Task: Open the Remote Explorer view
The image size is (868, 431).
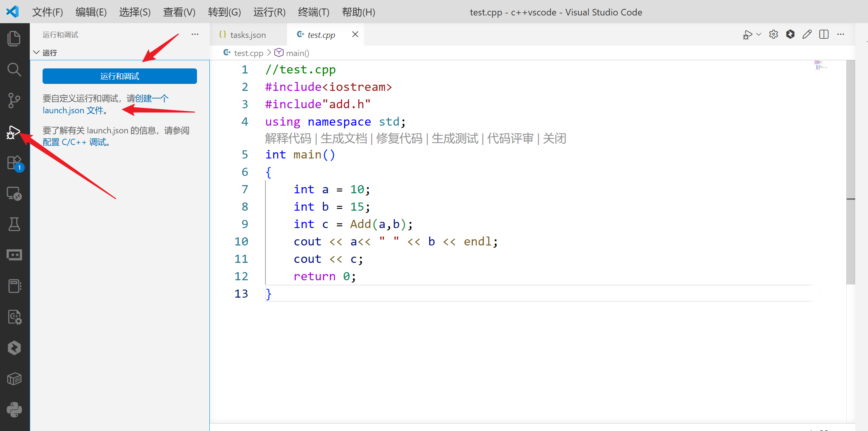Action: click(x=14, y=194)
